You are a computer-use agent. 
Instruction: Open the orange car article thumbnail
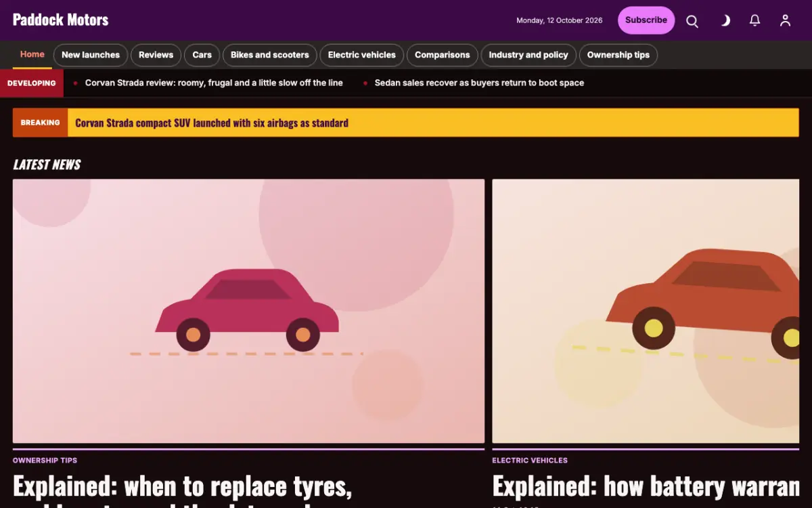[x=646, y=311]
